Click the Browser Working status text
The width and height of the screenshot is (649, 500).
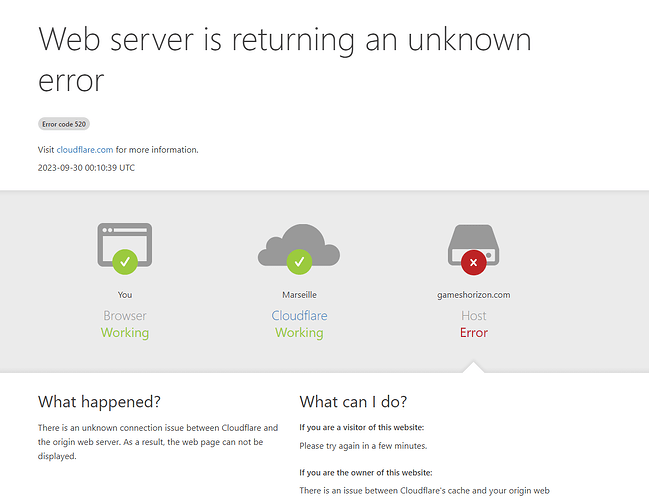125,333
